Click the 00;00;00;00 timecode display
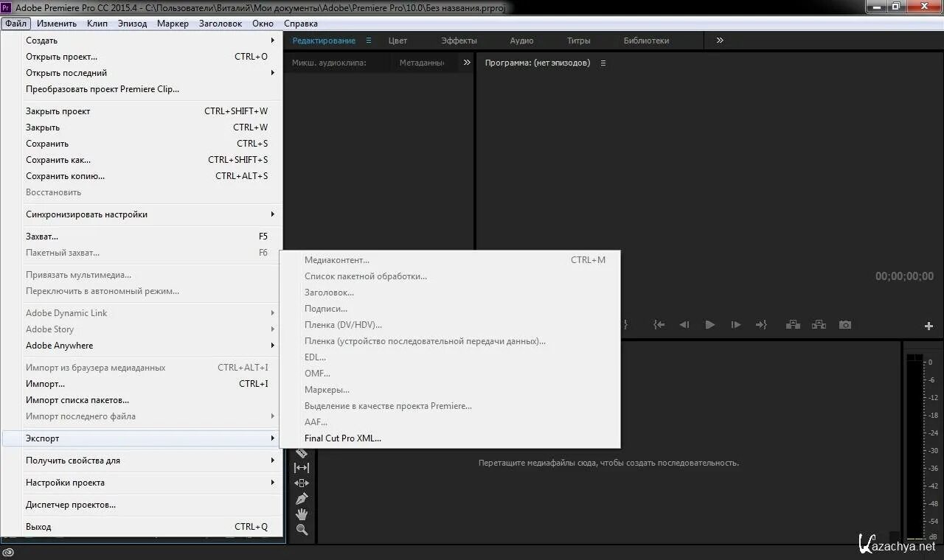 [x=904, y=276]
